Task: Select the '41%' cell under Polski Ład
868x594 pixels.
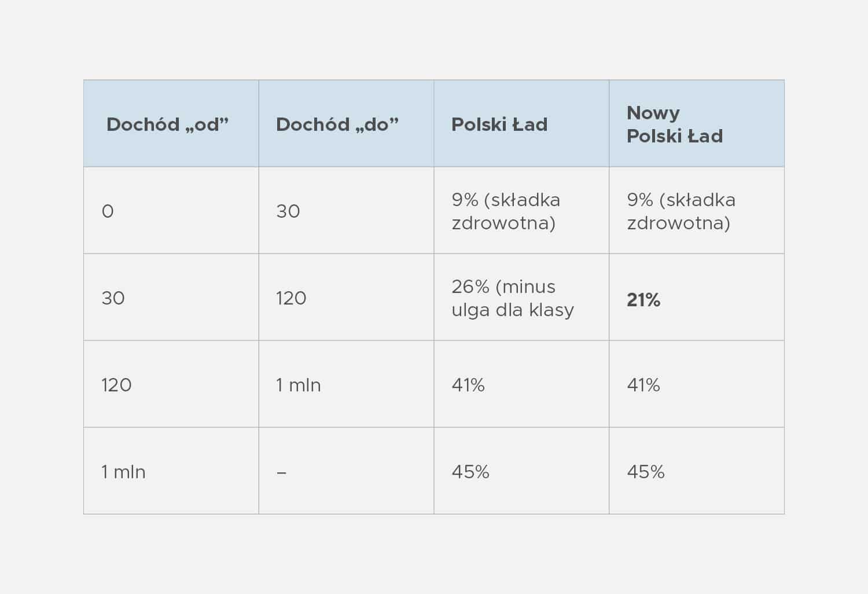Action: [x=468, y=385]
